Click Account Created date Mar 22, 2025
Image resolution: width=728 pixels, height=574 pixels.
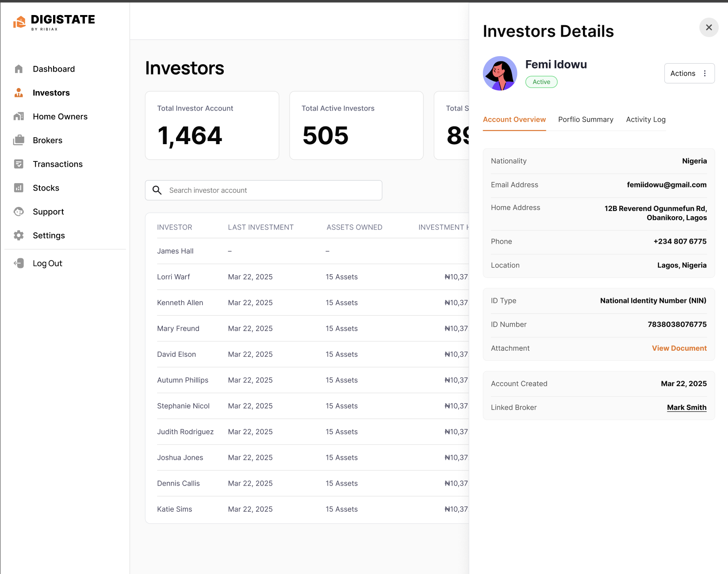click(684, 383)
